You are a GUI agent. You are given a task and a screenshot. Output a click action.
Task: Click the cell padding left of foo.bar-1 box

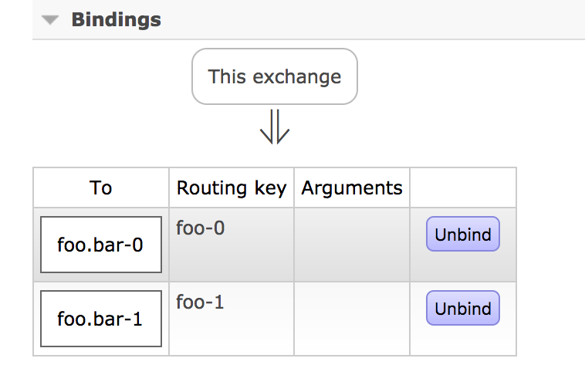point(36,319)
